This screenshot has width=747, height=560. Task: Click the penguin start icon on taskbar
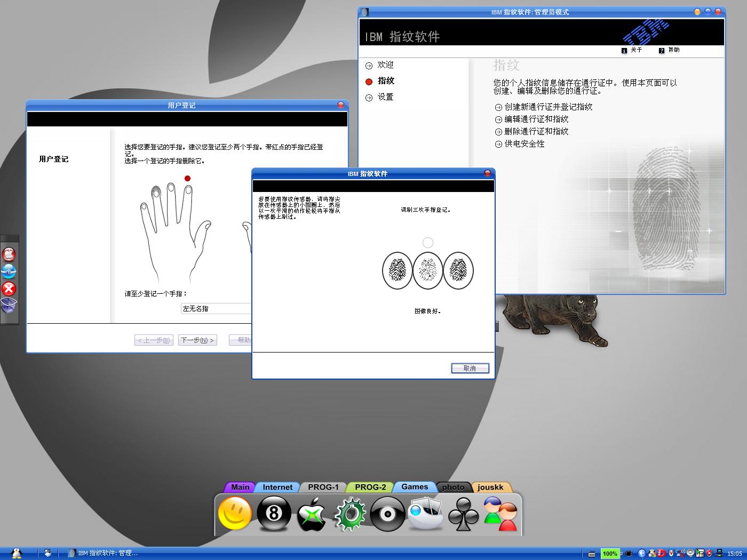[17, 553]
